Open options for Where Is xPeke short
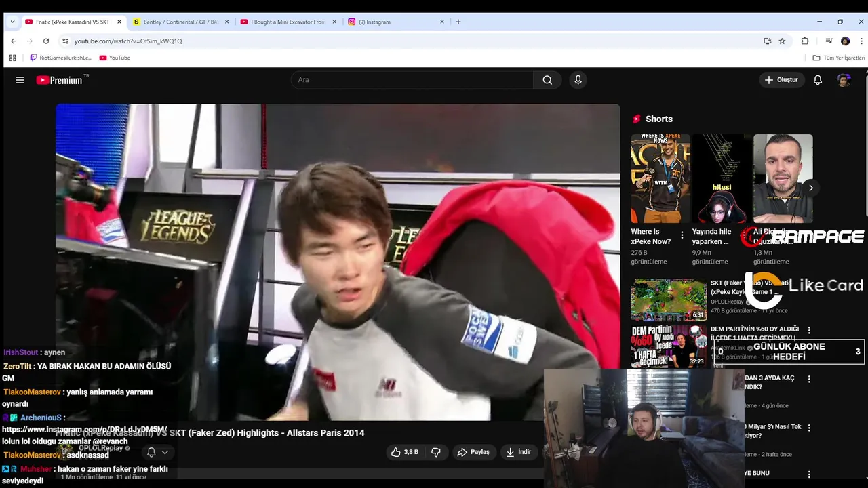The image size is (868, 488). point(682,236)
